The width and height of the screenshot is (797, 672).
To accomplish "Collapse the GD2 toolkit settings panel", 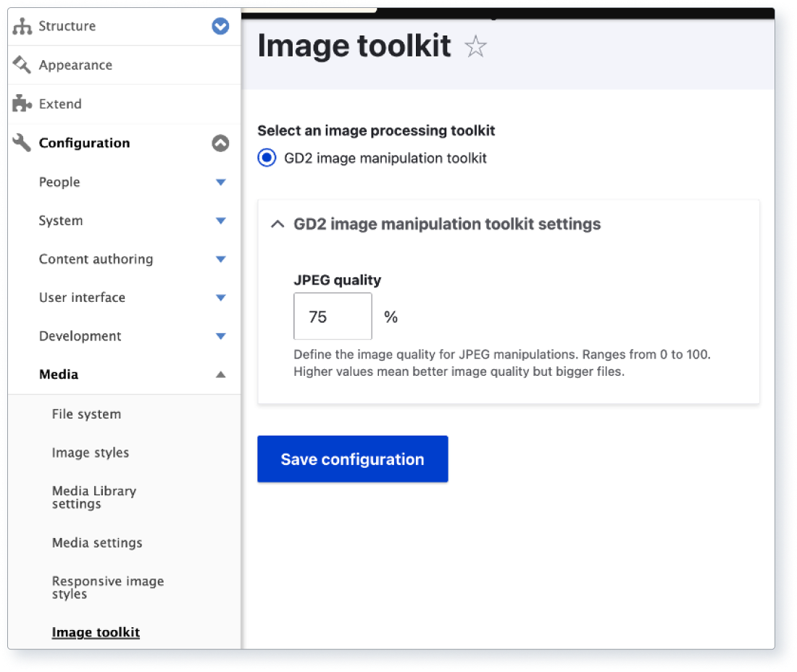I will (x=277, y=224).
